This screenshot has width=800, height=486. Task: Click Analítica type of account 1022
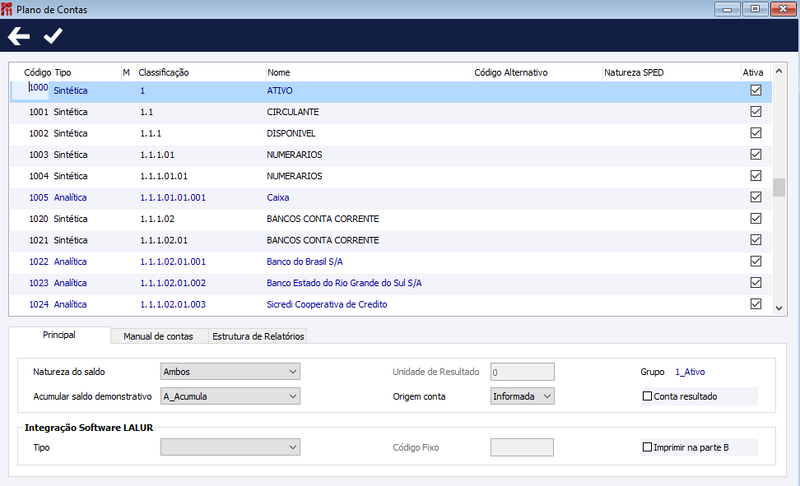tap(70, 262)
